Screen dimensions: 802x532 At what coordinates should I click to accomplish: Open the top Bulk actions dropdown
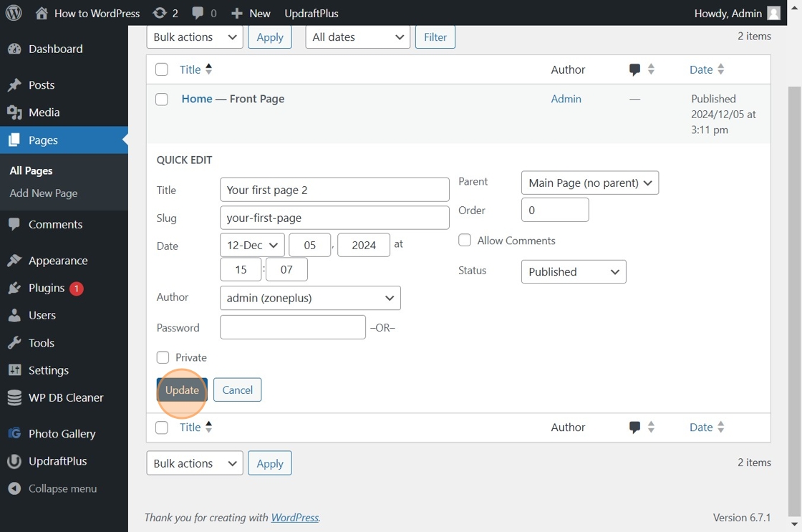tap(195, 37)
